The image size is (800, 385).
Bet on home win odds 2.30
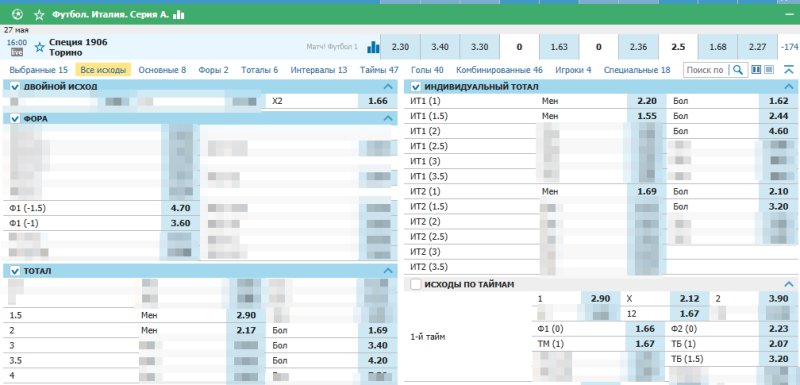click(401, 47)
